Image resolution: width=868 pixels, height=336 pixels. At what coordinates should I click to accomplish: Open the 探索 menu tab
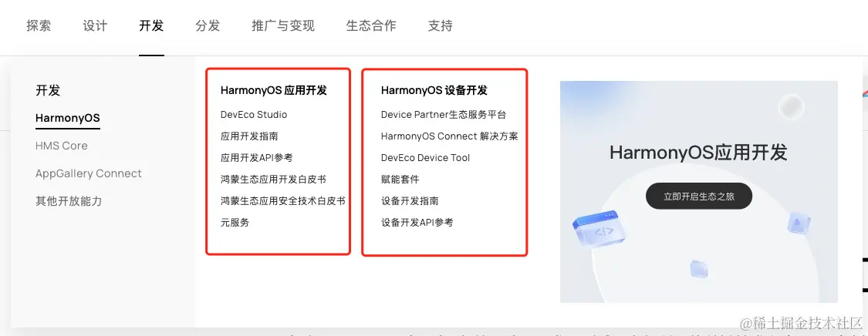(x=39, y=25)
